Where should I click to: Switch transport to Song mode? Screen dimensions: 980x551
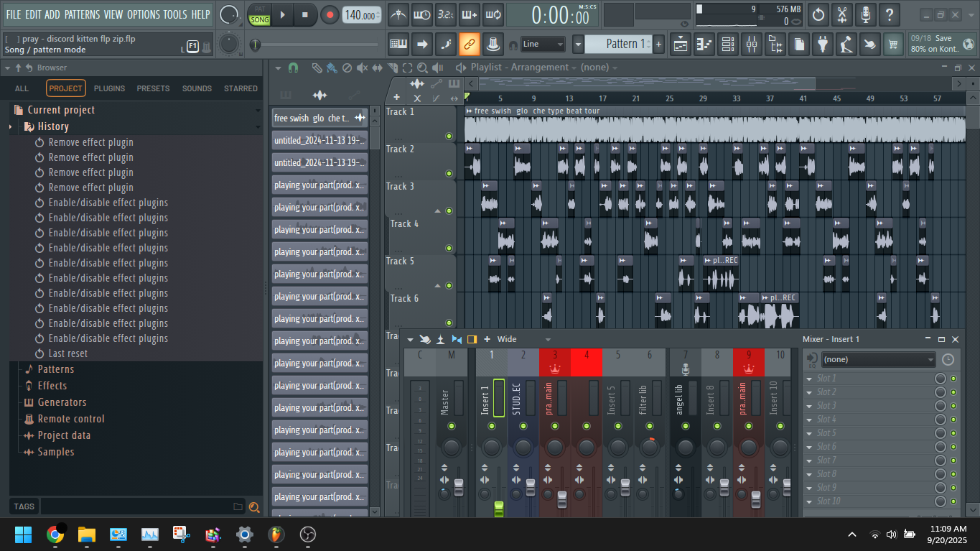(x=259, y=19)
